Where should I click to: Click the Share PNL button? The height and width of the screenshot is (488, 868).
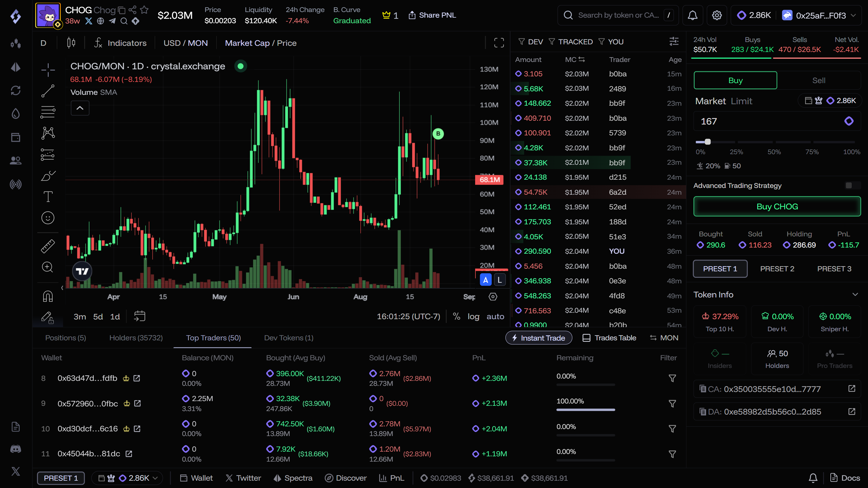tap(432, 15)
